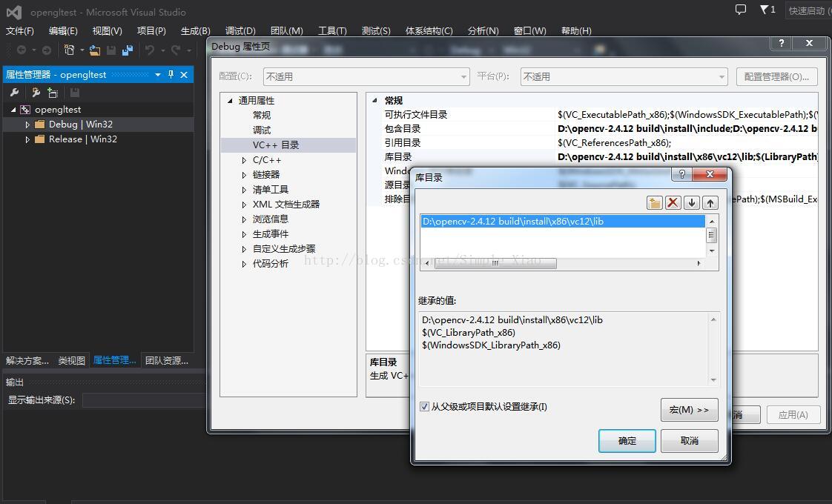Click the 显示输出来源(S) combo box
The height and width of the screenshot is (504, 832).
click(143, 400)
